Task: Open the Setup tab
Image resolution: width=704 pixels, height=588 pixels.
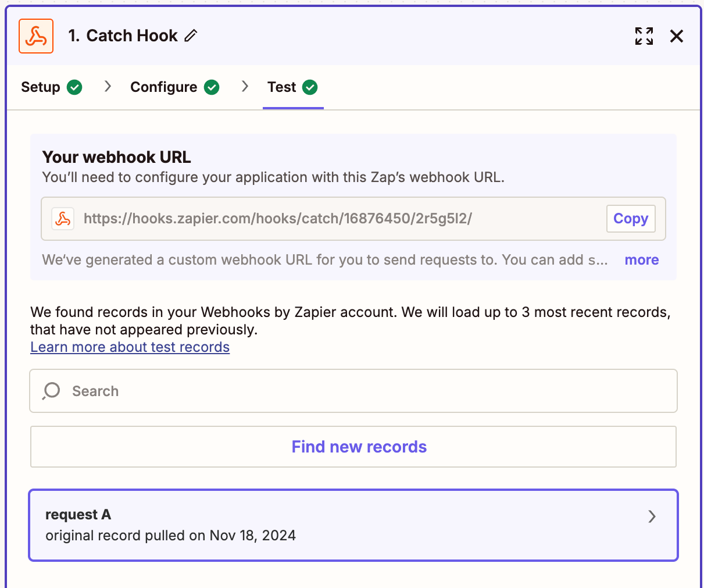Action: (51, 87)
